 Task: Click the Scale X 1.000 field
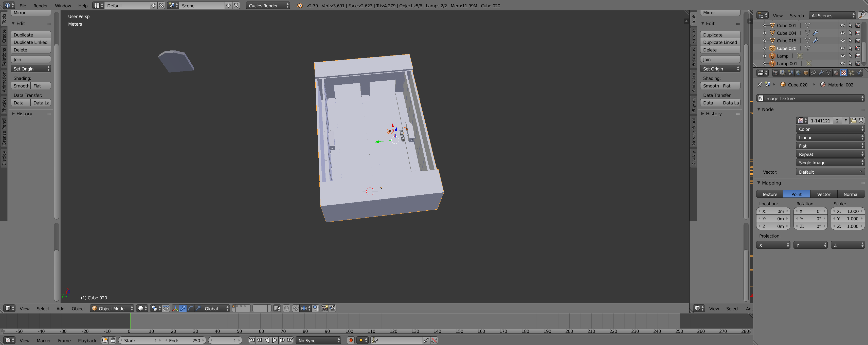click(848, 211)
